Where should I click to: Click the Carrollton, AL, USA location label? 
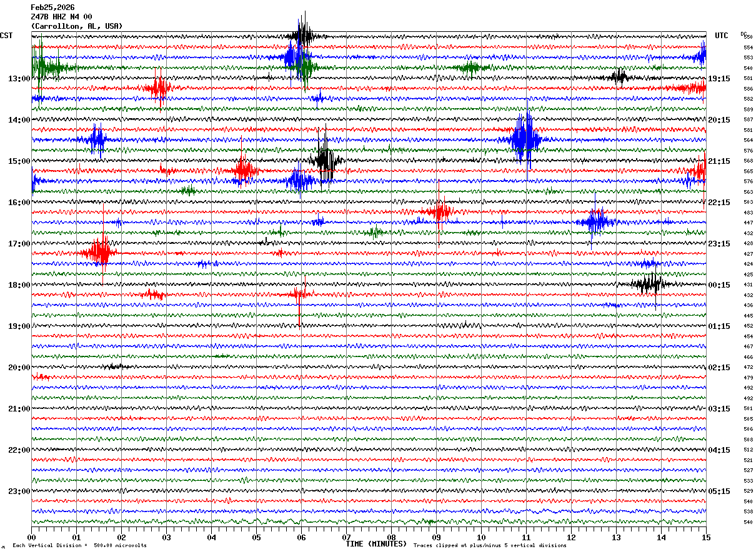pyautogui.click(x=76, y=26)
